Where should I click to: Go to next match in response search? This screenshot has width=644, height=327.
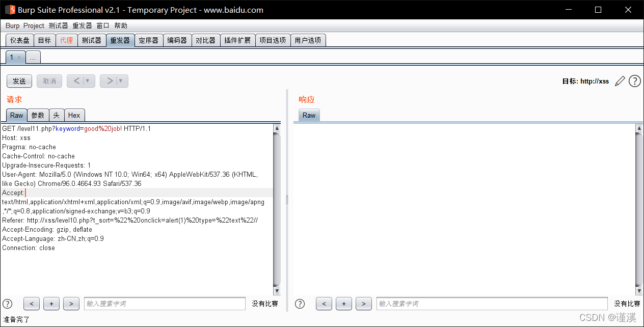click(363, 304)
